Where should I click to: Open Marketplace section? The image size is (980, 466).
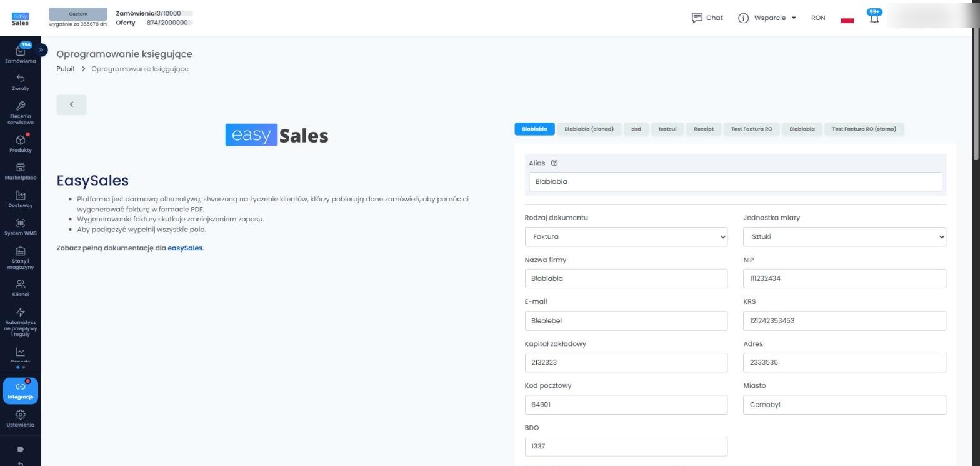(20, 171)
